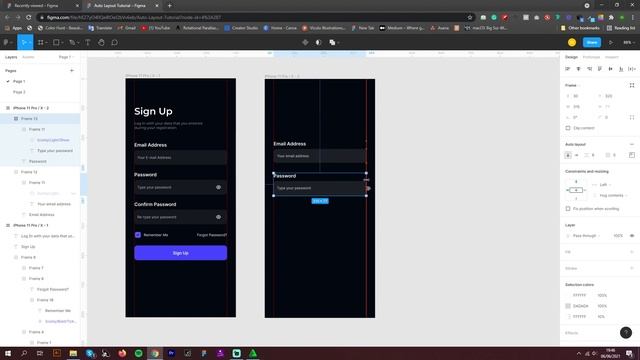The width and height of the screenshot is (640, 360).
Task: Select Forgot Password? layer
Action: (x=53, y=289)
